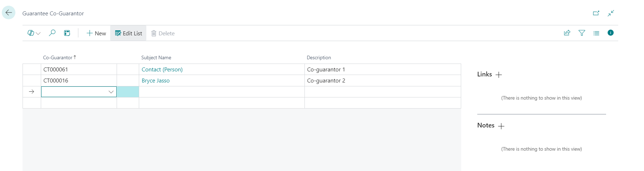Image resolution: width=644 pixels, height=171 pixels.
Task: Open the Analyze view icon
Action: tap(67, 33)
